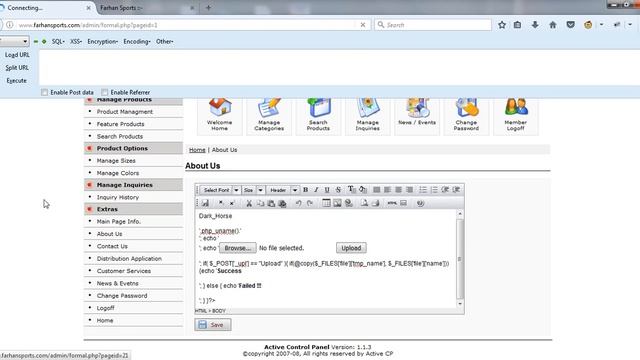
Task: Toggle underline formatting in the editor
Action: tap(327, 190)
